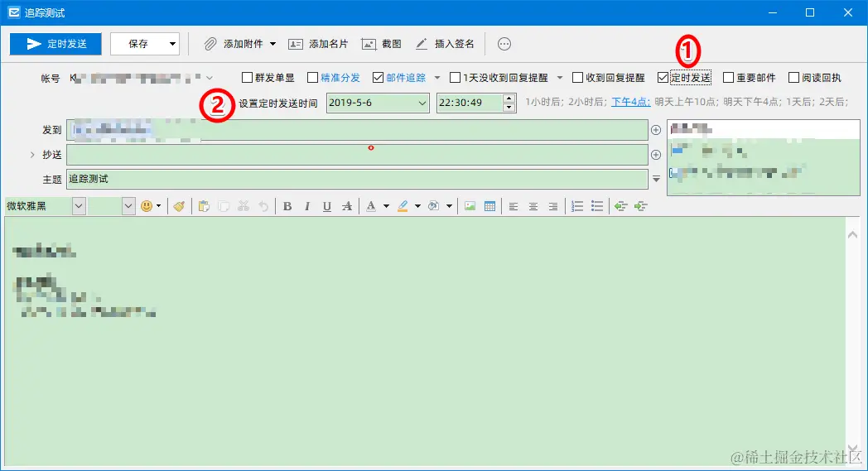Click the 发到 recipient field

357,130
